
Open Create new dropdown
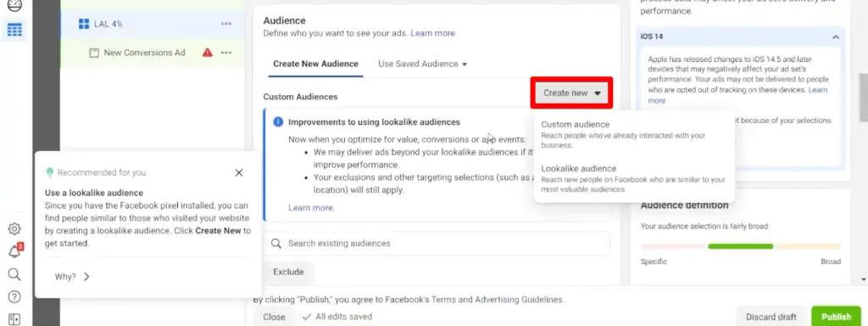[x=572, y=93]
